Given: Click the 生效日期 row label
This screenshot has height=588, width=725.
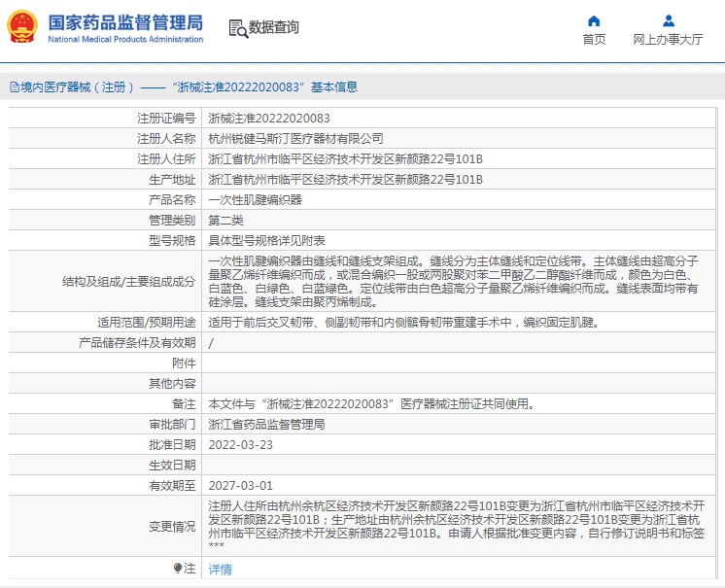Looking at the screenshot, I should [x=172, y=465].
